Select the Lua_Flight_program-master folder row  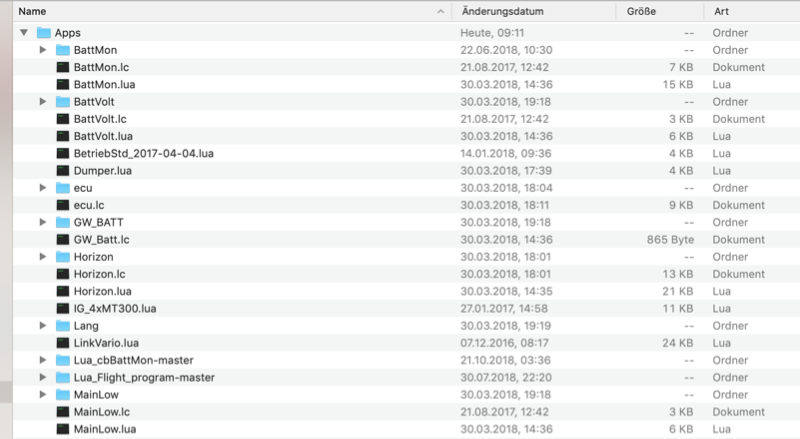point(406,378)
